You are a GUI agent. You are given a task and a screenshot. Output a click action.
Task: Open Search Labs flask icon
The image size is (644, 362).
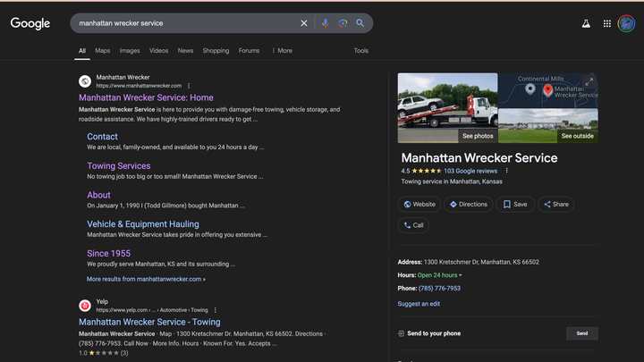pos(586,24)
